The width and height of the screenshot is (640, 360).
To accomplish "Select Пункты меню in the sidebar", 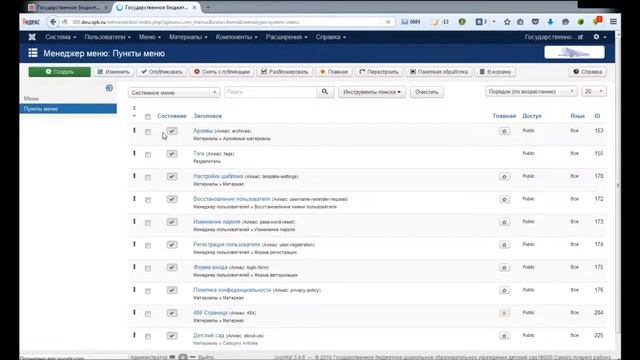I will (x=68, y=109).
